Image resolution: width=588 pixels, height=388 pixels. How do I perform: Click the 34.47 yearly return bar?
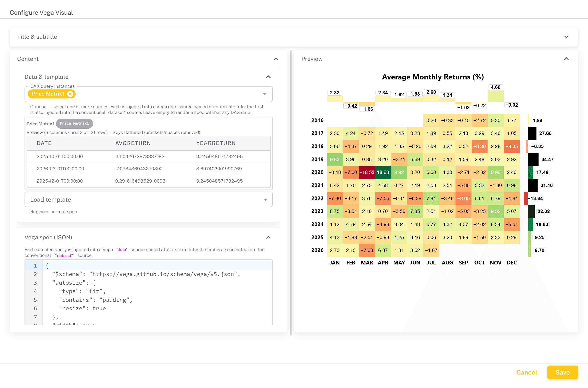pyautogui.click(x=533, y=159)
